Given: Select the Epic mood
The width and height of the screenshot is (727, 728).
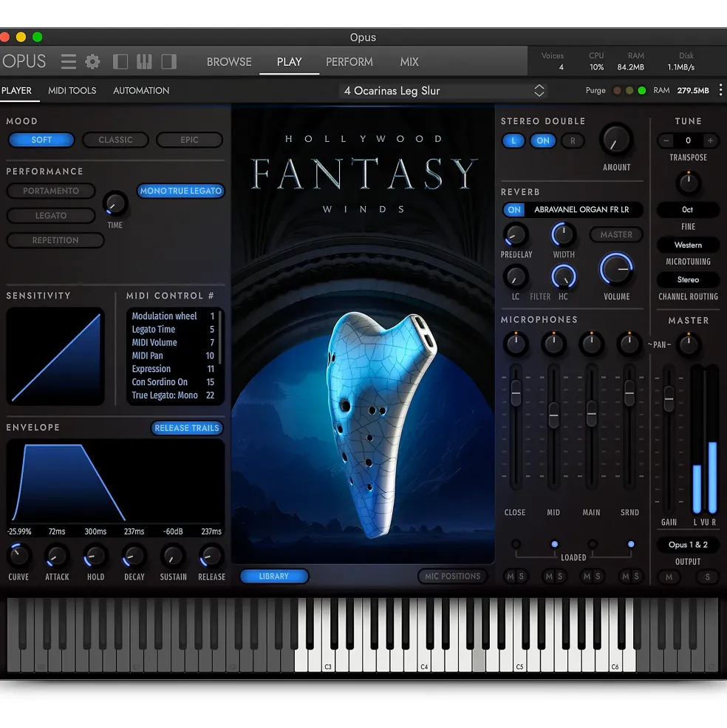Looking at the screenshot, I should [x=189, y=140].
